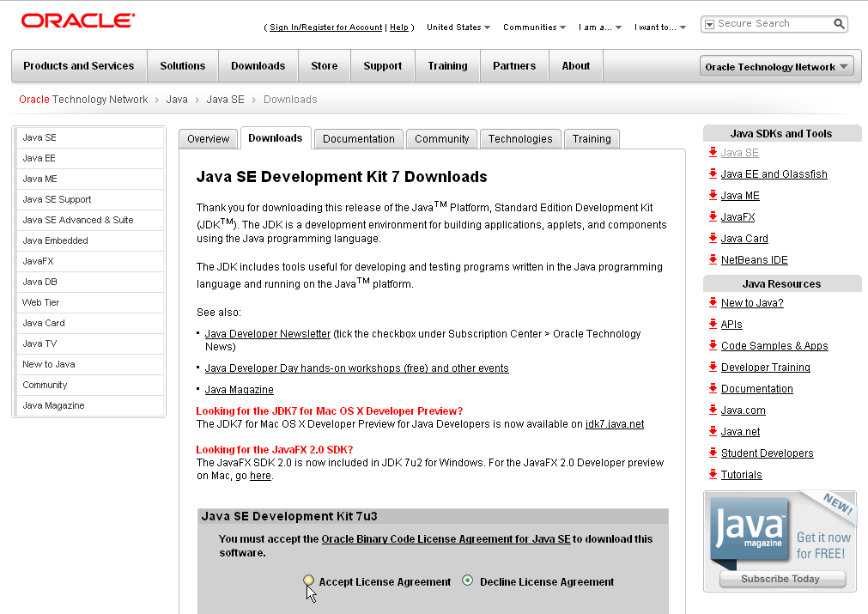Click the Help link in header
This screenshot has width=868, height=614.
pyautogui.click(x=399, y=27)
